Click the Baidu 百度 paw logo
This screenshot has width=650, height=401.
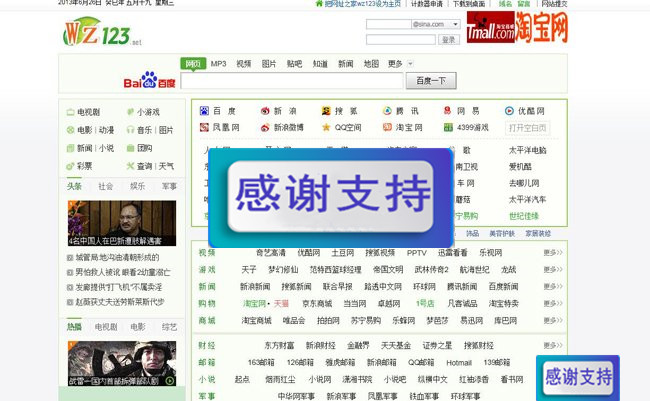coord(149,80)
